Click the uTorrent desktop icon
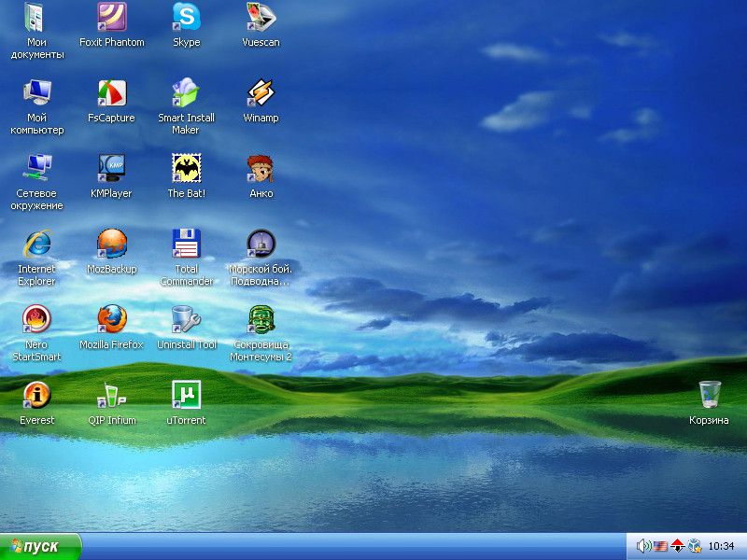747x560 pixels. point(186,396)
